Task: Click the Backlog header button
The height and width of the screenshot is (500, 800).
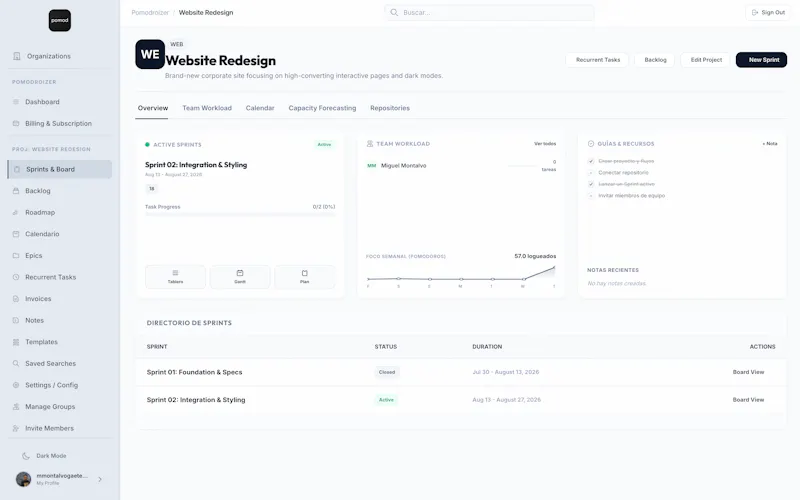Action: click(x=655, y=60)
